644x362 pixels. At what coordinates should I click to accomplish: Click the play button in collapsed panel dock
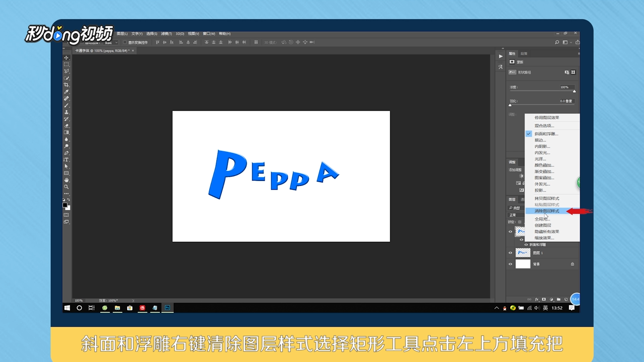[501, 56]
